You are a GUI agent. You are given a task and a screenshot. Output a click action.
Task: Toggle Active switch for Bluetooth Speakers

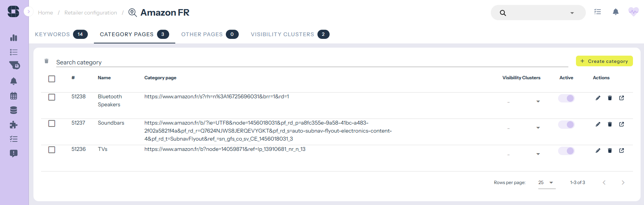point(566,98)
